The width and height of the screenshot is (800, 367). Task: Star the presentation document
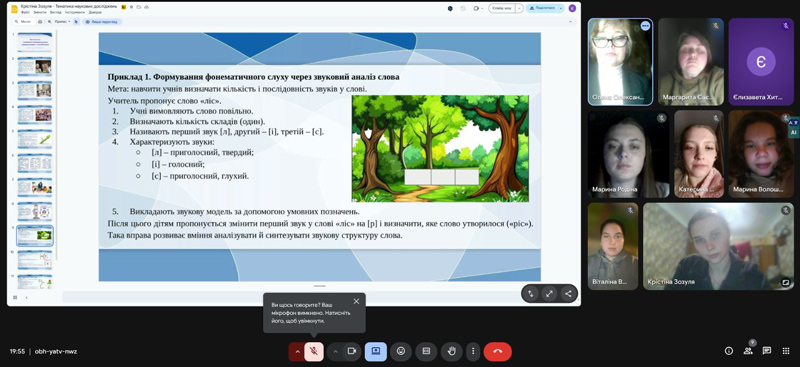click(x=132, y=7)
